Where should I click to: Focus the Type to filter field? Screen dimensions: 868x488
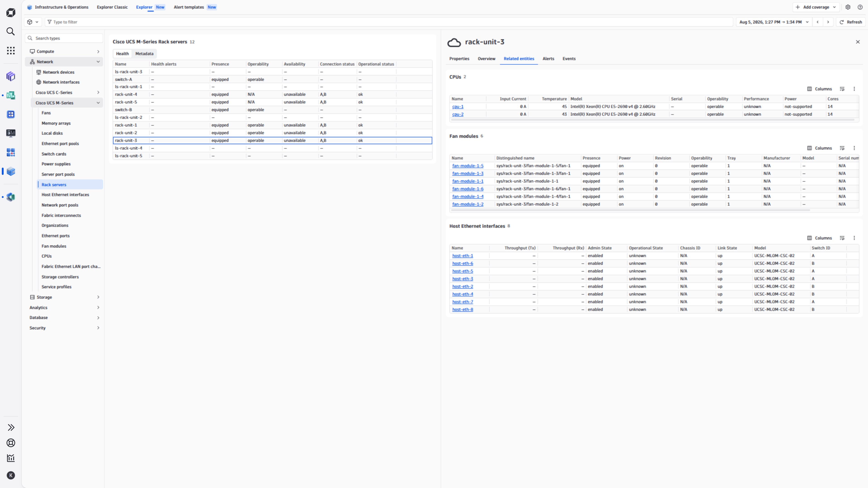pyautogui.click(x=389, y=22)
